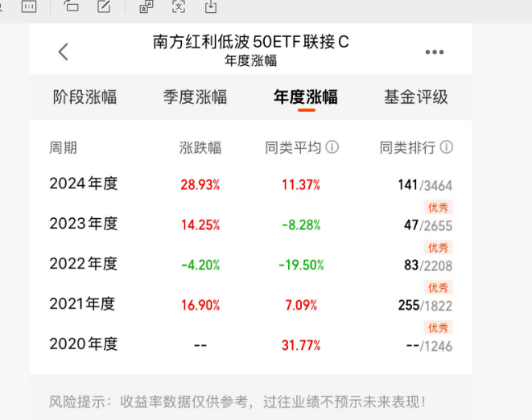Go back with the left chevron
The image size is (532, 420).
tap(64, 52)
